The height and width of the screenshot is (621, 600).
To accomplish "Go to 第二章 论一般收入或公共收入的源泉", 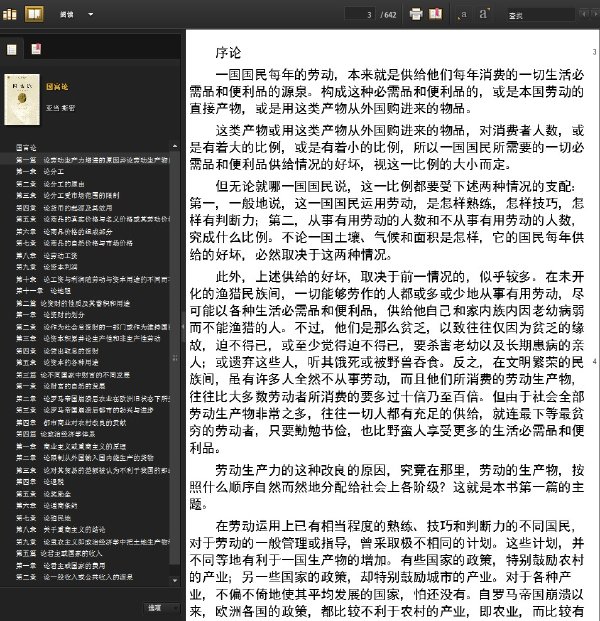I will pos(74,577).
